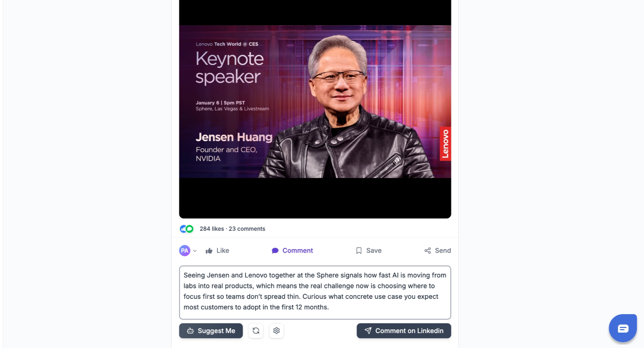This screenshot has height=348, width=644.
Task: Open the 23 comments link
Action: (247, 229)
